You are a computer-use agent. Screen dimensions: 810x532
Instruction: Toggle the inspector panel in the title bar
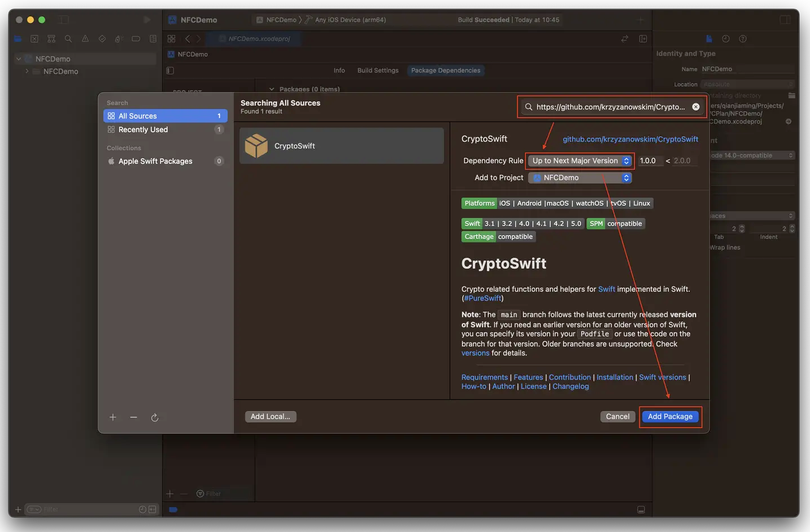785,20
